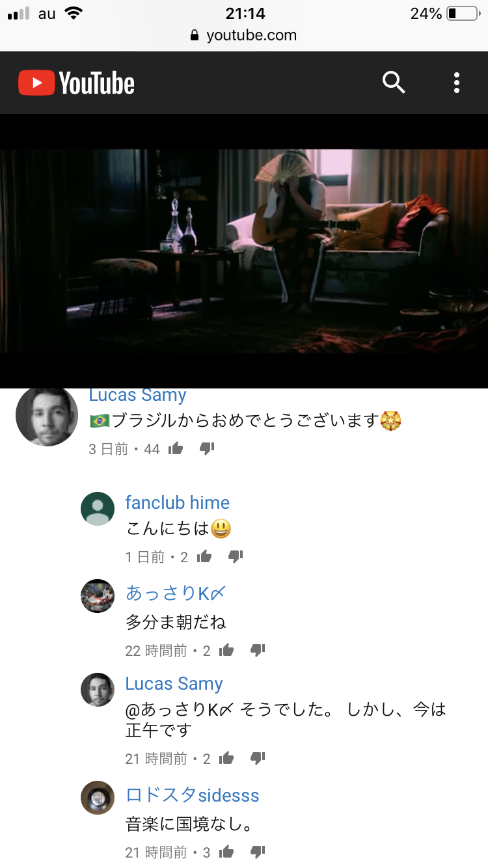Open the three-dot more options menu
Image resolution: width=488 pixels, height=868 pixels.
[x=457, y=83]
